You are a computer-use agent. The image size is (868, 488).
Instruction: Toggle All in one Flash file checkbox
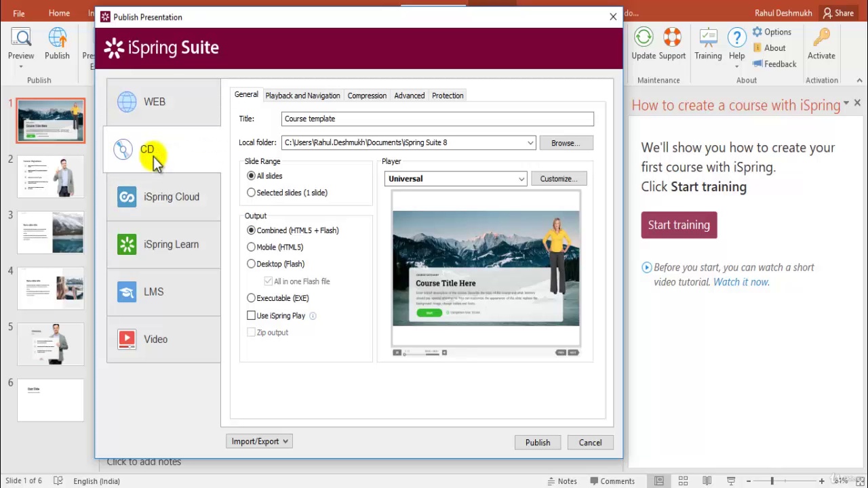point(269,281)
